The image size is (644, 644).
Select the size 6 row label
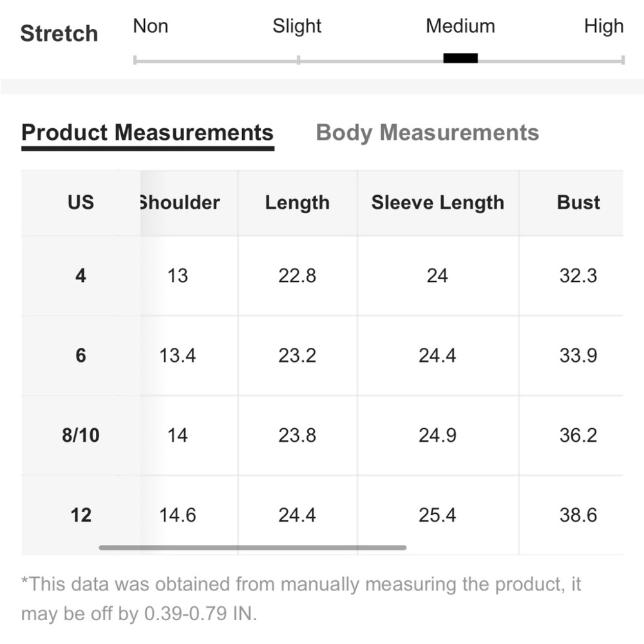click(80, 355)
